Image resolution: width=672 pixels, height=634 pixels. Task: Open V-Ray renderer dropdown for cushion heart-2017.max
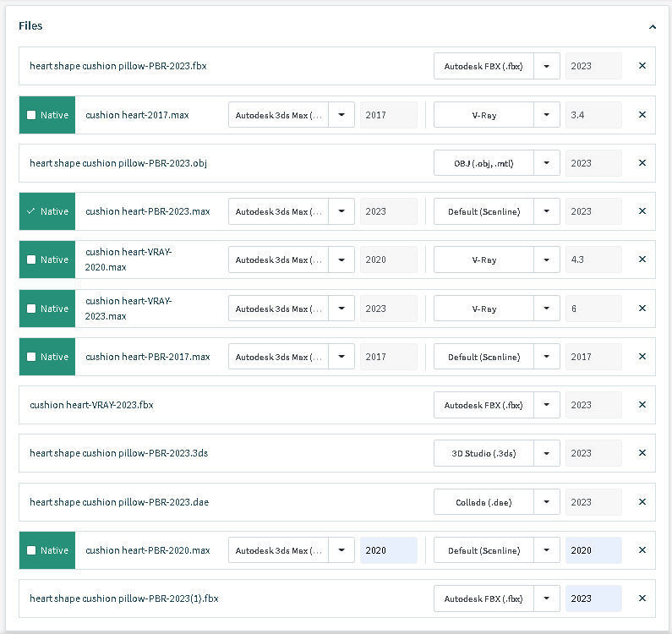[546, 115]
